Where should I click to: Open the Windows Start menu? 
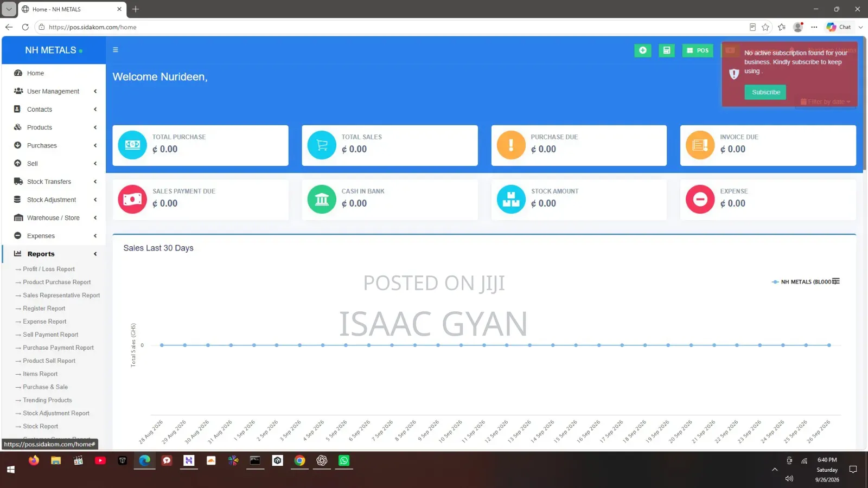pos(11,470)
